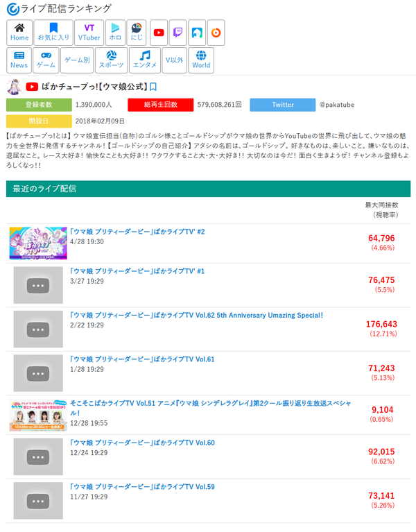Open the ゲーム gamepad icon
This screenshot has height=532, width=416.
pyautogui.click(x=46, y=60)
